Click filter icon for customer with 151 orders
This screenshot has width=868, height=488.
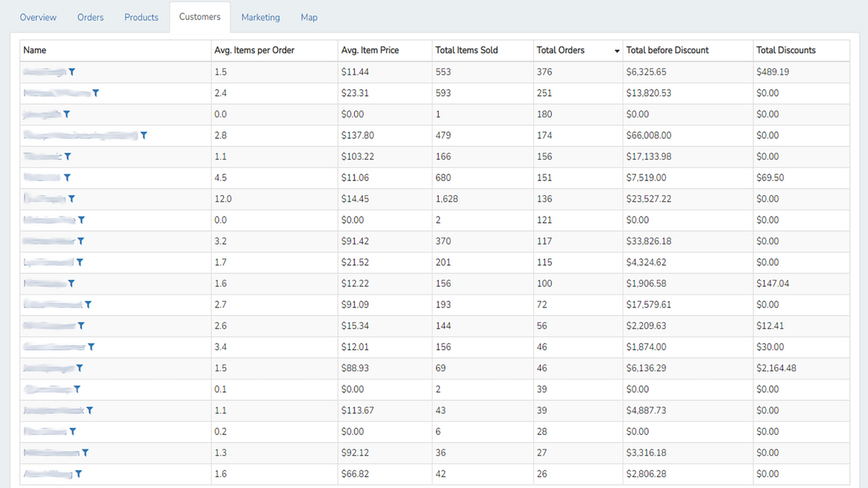[x=67, y=178]
